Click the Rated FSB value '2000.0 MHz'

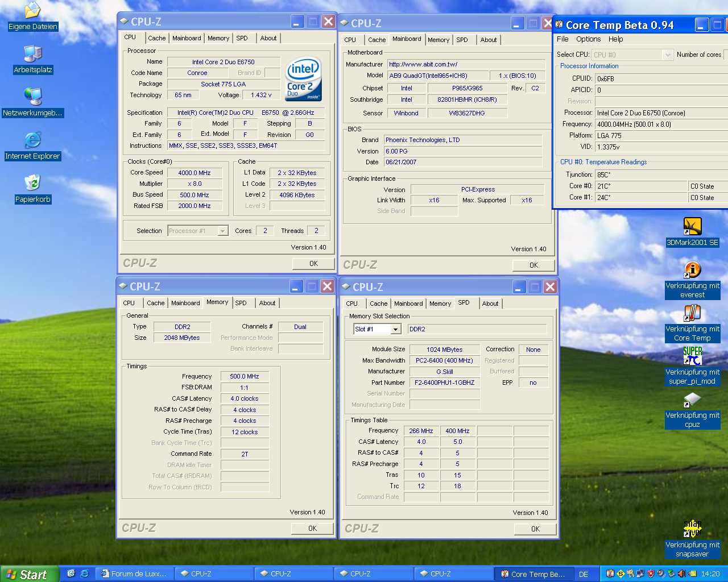click(x=195, y=206)
